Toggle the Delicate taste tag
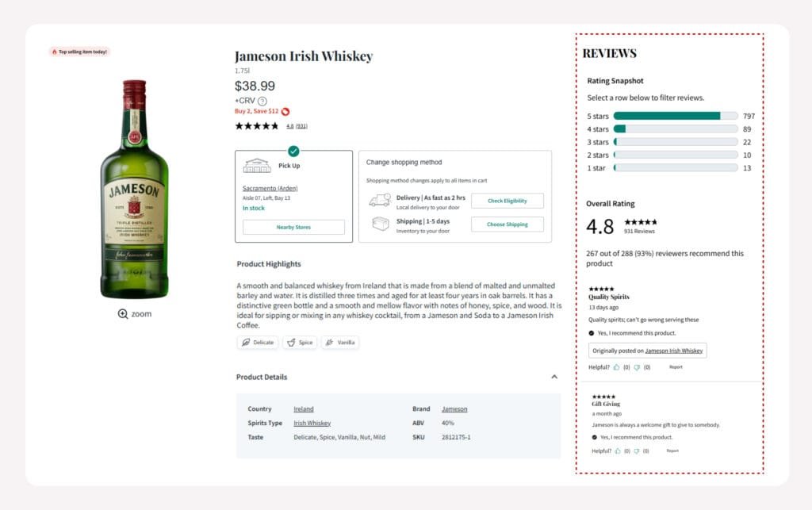The height and width of the screenshot is (510, 812). [x=257, y=343]
